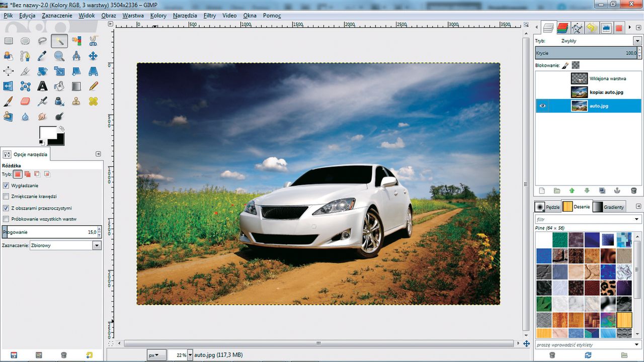Click the white foreground color swatch
644x362 pixels.
pyautogui.click(x=48, y=132)
